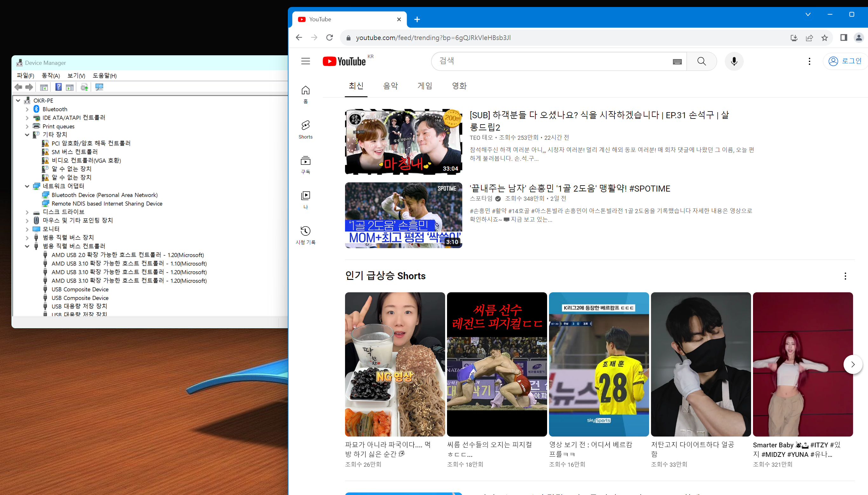Expand IDE ATA/ATAPI 컨트롤러 category
This screenshot has height=495, width=868.
pyautogui.click(x=27, y=118)
